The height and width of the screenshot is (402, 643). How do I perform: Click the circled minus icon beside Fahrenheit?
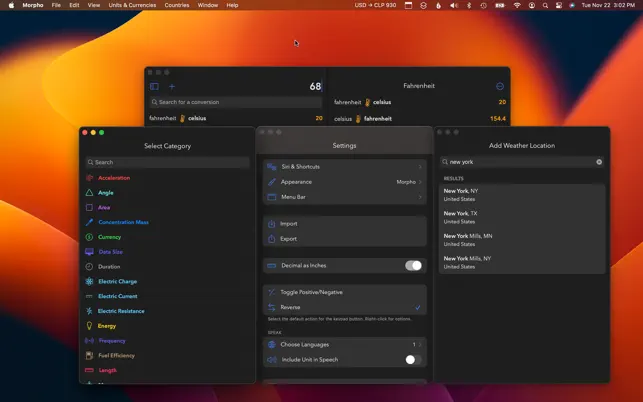[x=500, y=86]
